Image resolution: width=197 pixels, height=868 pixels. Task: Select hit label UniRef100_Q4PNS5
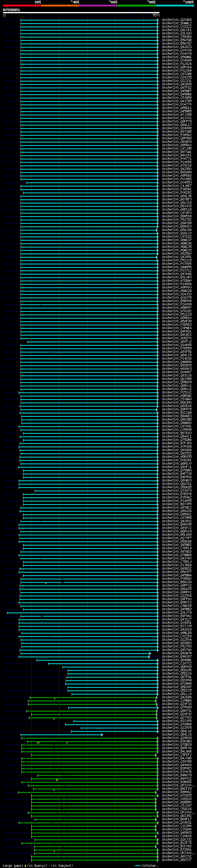[176, 833]
